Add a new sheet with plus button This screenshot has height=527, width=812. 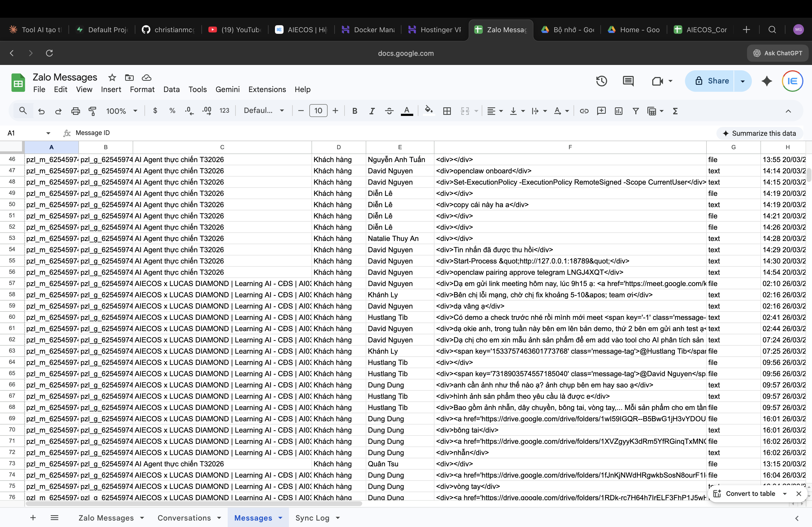click(33, 518)
